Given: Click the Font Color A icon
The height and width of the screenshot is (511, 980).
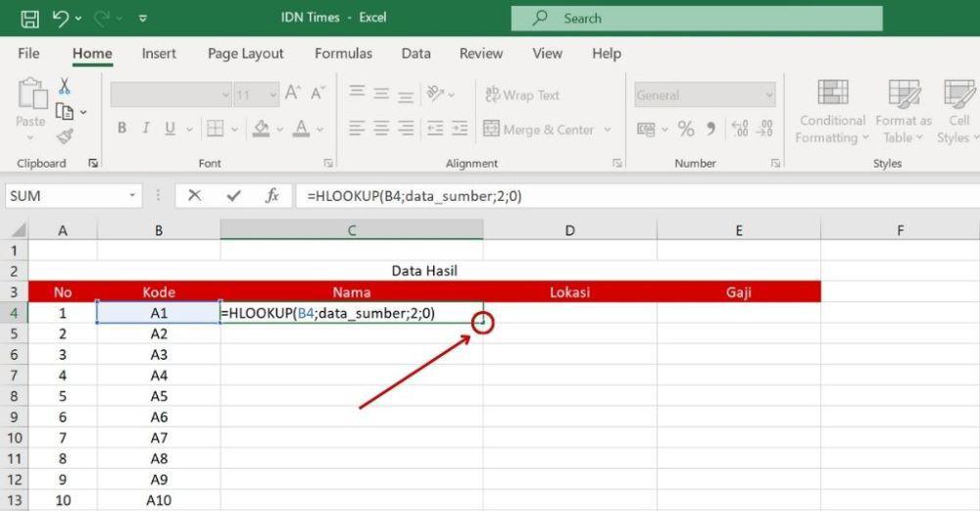Looking at the screenshot, I should tap(301, 128).
